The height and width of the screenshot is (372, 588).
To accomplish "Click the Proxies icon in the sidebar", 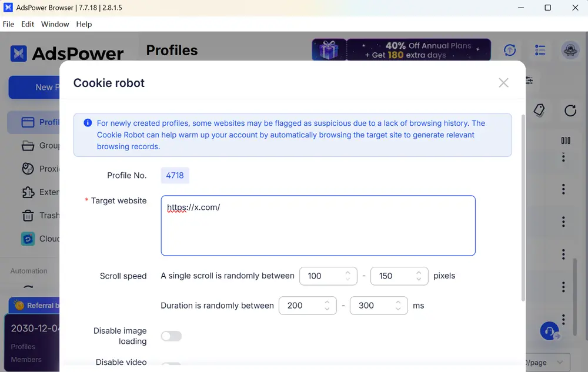I will pyautogui.click(x=28, y=169).
